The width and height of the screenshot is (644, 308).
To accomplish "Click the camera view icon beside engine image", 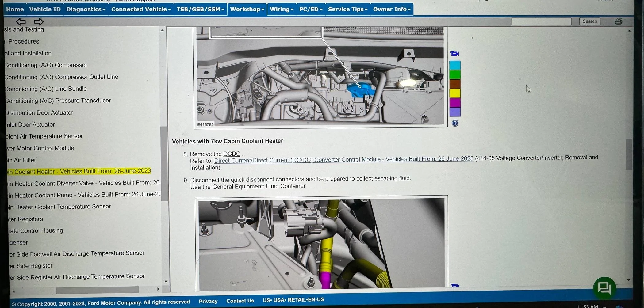I will tap(454, 54).
